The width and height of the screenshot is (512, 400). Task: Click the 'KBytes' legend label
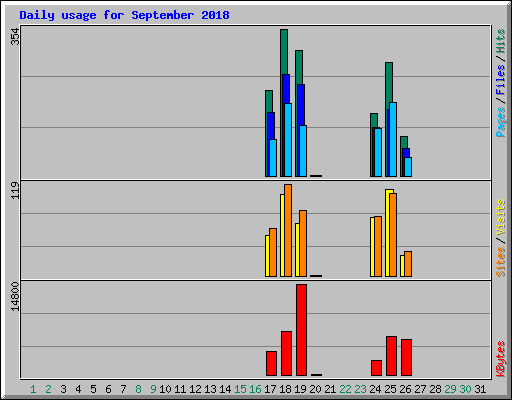500,359
